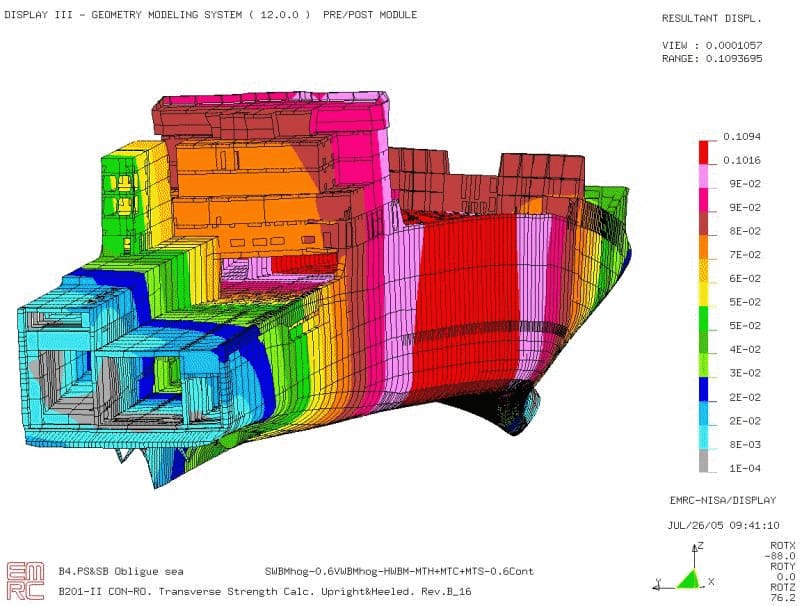Select the red legend color band
800x606 pixels.
704,152
